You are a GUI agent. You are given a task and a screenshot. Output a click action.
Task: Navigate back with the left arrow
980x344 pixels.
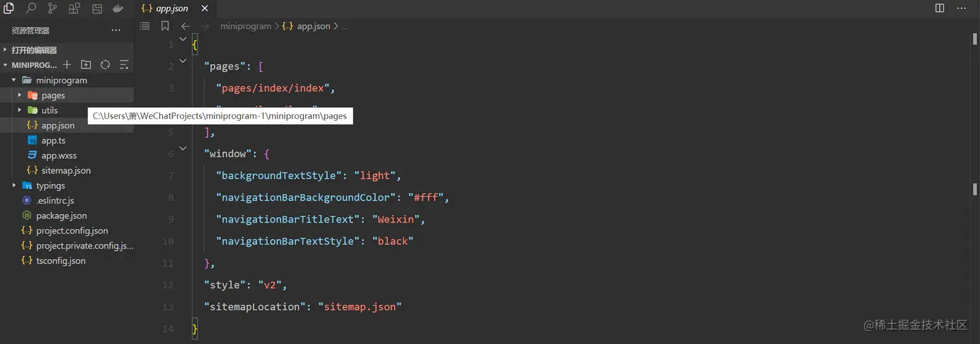click(x=185, y=26)
